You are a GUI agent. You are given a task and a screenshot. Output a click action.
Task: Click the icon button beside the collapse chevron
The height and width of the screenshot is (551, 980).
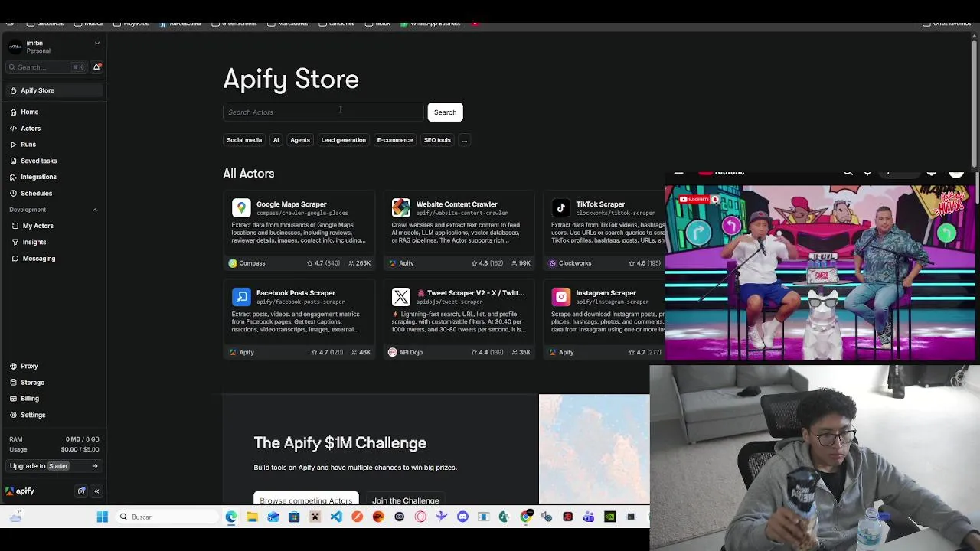81,491
